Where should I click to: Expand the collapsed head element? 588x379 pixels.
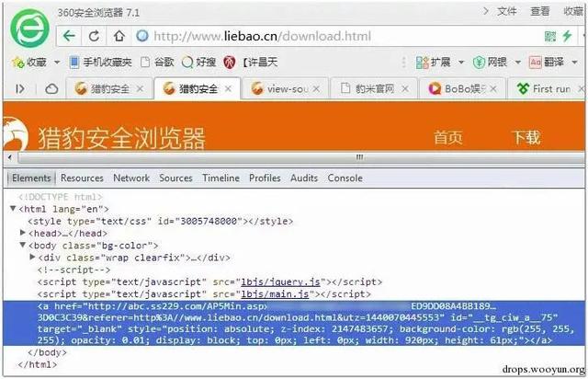(x=22, y=233)
